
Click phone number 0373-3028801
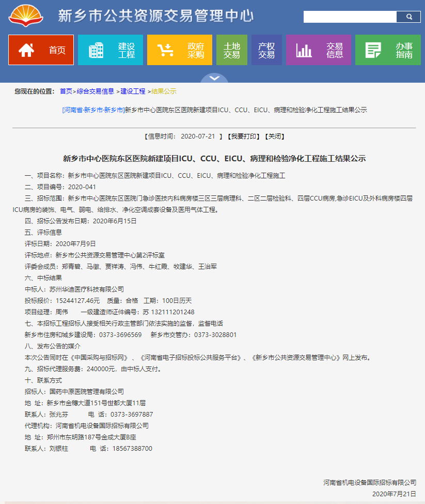click(x=215, y=335)
